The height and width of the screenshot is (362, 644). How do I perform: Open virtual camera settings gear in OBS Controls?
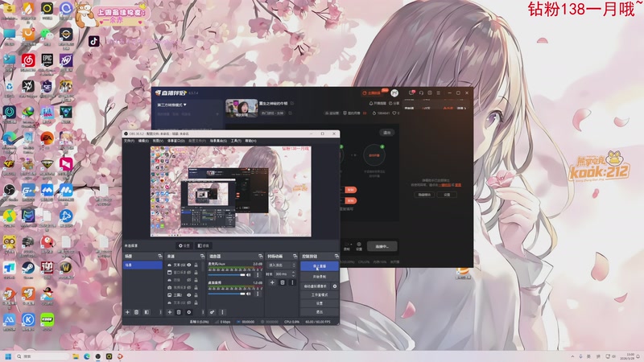[334, 286]
